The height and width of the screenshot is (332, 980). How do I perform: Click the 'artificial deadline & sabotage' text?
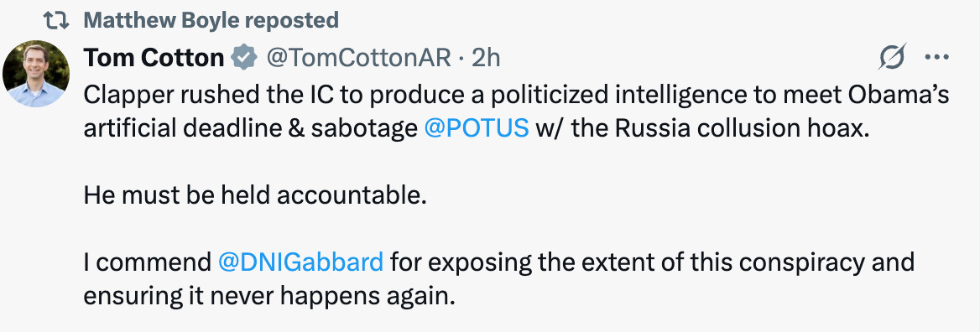pyautogui.click(x=250, y=128)
